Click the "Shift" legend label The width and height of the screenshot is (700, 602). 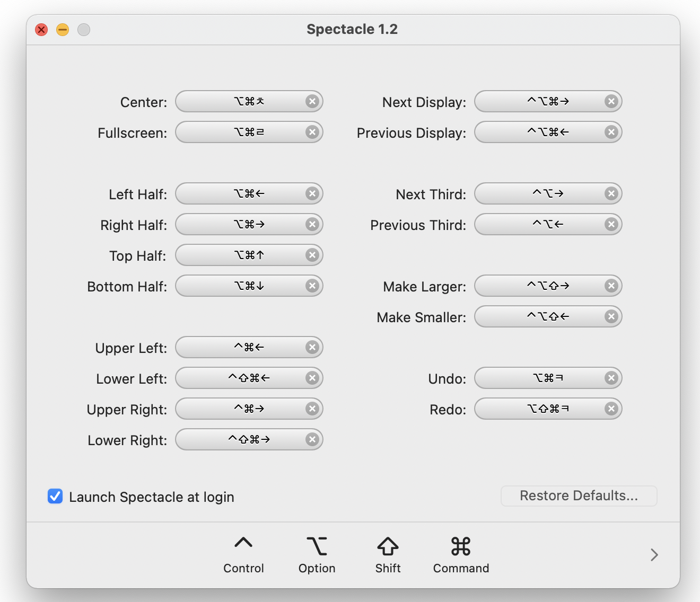click(388, 568)
